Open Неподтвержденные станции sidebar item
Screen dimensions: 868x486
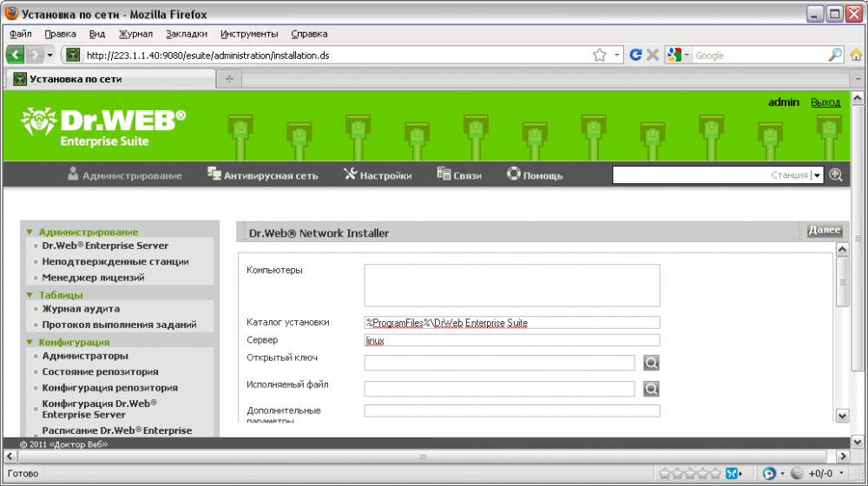pyautogui.click(x=115, y=261)
